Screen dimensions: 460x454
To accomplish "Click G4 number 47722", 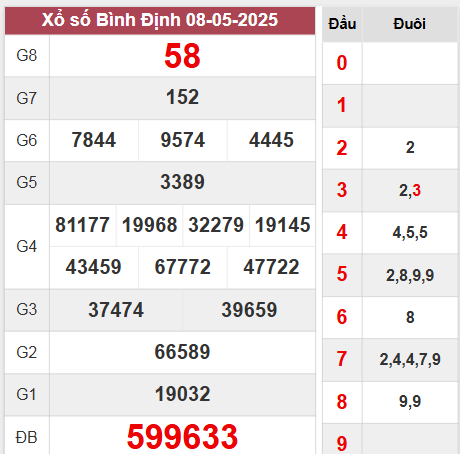I will (271, 267).
